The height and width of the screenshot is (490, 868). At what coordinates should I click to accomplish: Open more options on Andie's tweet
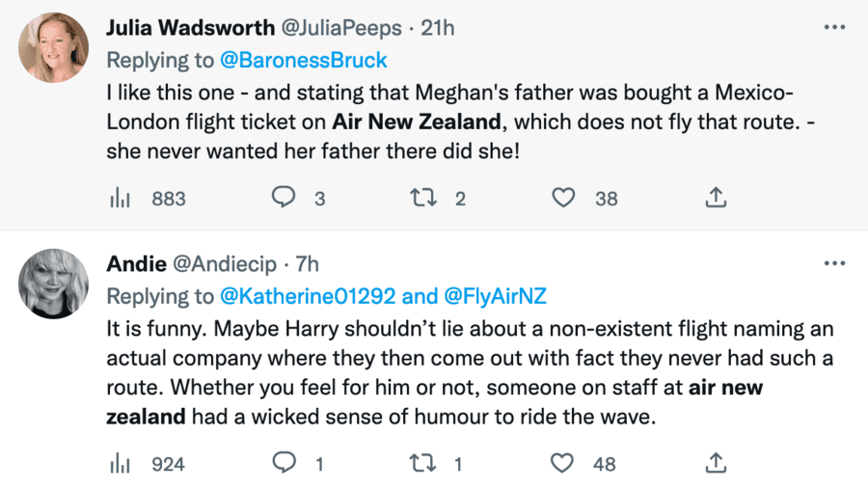point(834,263)
